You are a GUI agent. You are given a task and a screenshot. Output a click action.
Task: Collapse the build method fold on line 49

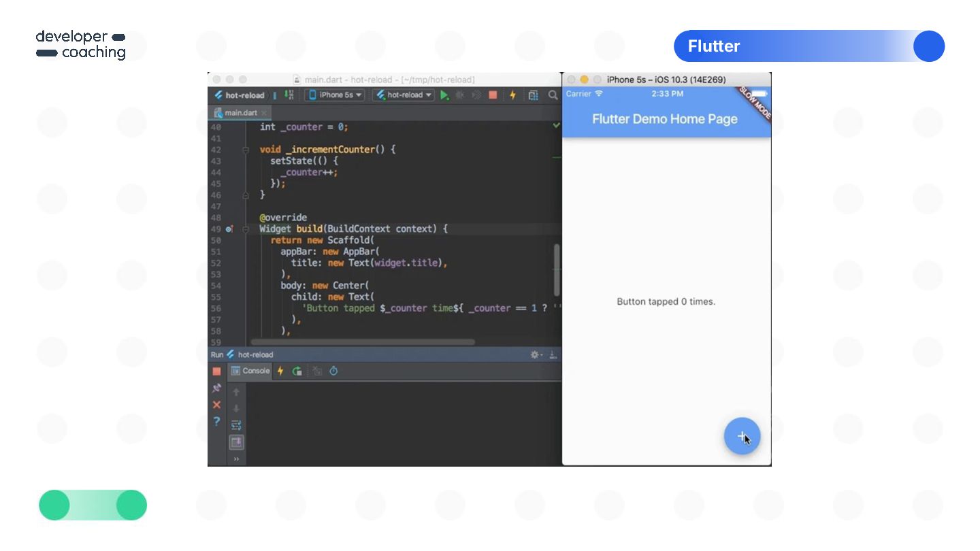tap(246, 229)
